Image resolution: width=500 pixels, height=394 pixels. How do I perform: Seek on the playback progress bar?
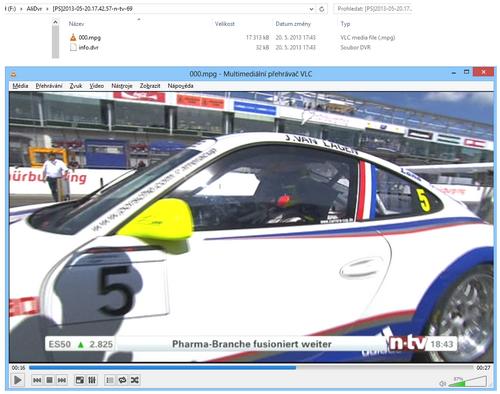251,368
